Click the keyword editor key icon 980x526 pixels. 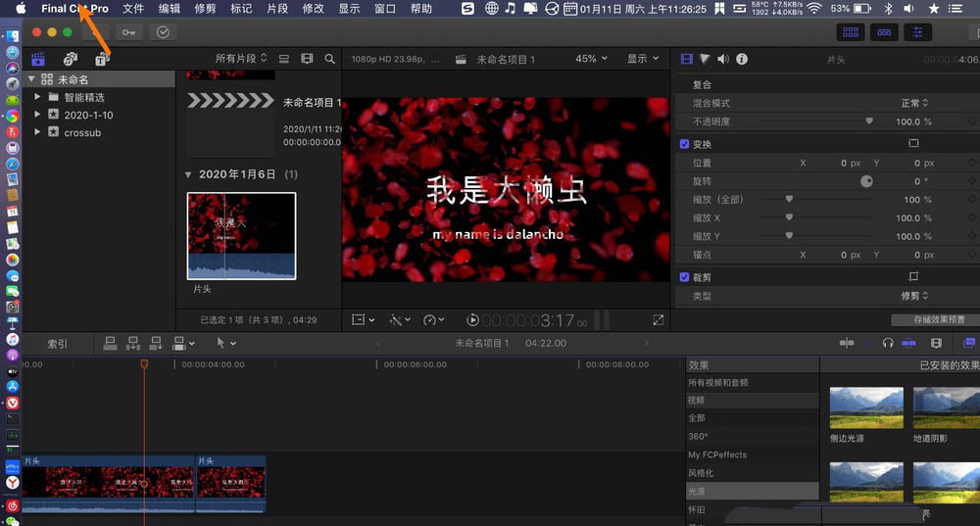tap(128, 32)
